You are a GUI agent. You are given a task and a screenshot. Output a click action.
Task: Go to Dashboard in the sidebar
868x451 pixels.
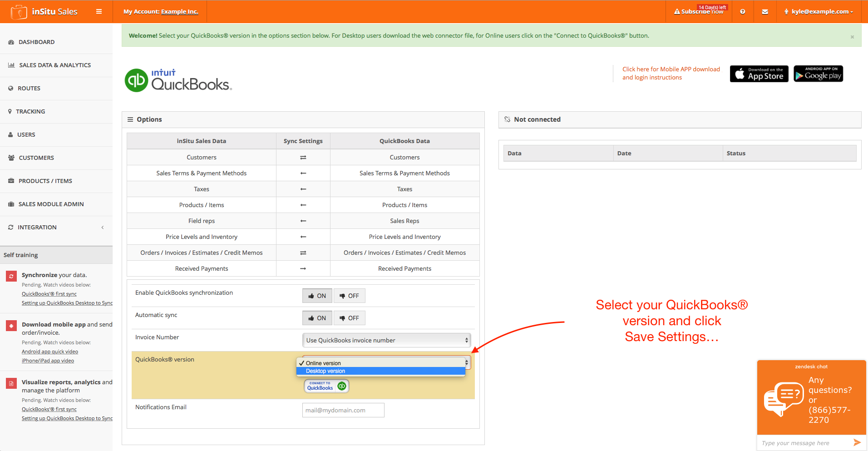[x=36, y=42]
